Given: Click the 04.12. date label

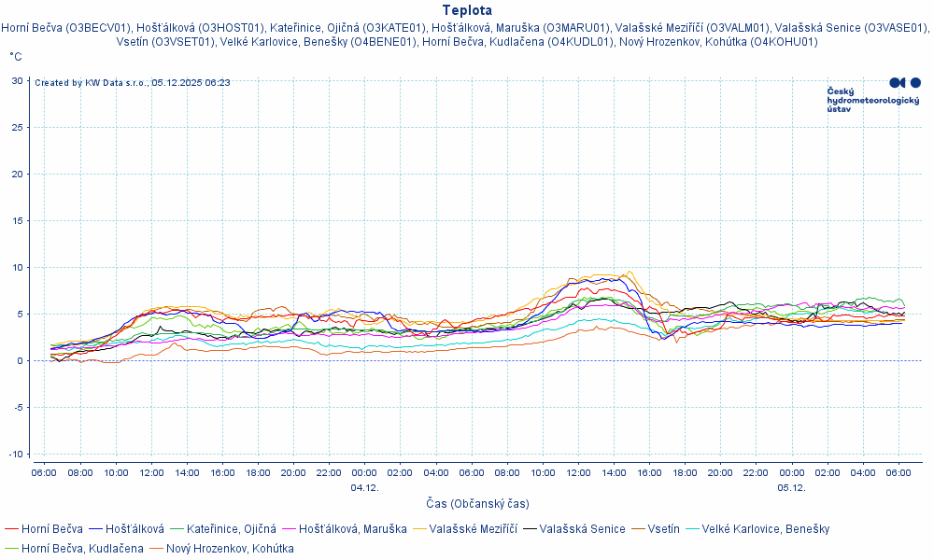Looking at the screenshot, I should (364, 487).
